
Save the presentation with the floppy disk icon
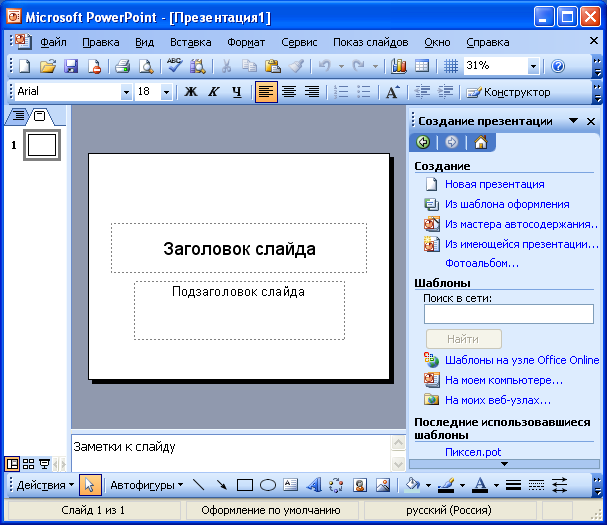tap(71, 66)
